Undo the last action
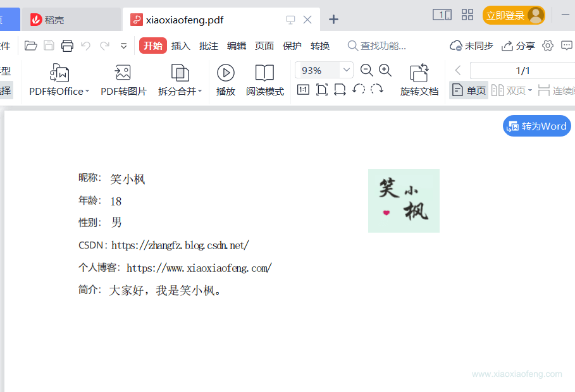 (x=86, y=46)
